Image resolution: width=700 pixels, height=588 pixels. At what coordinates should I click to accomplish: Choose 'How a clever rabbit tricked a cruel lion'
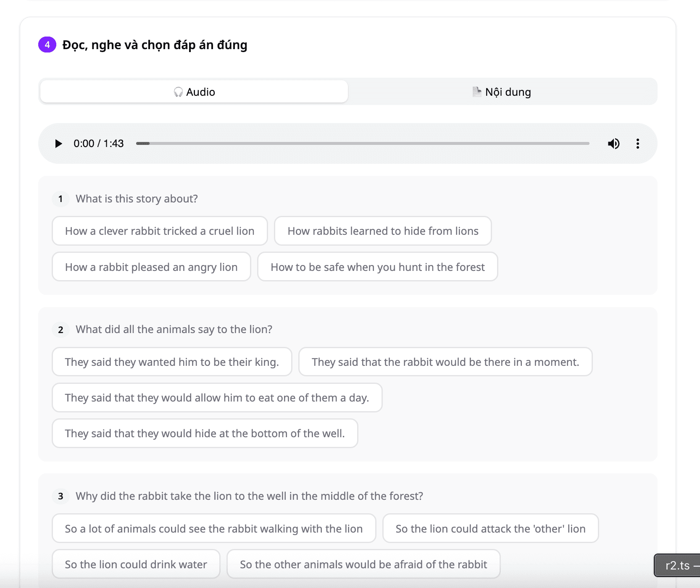point(160,231)
